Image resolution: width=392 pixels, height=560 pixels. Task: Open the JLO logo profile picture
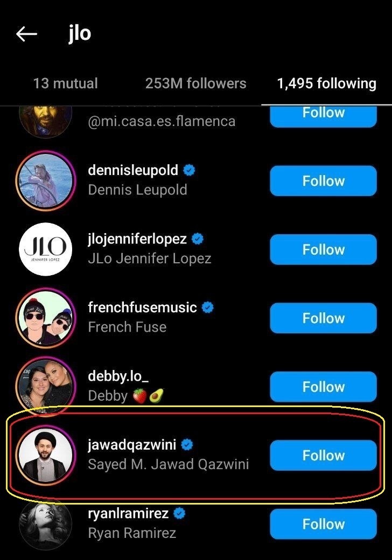pos(45,249)
